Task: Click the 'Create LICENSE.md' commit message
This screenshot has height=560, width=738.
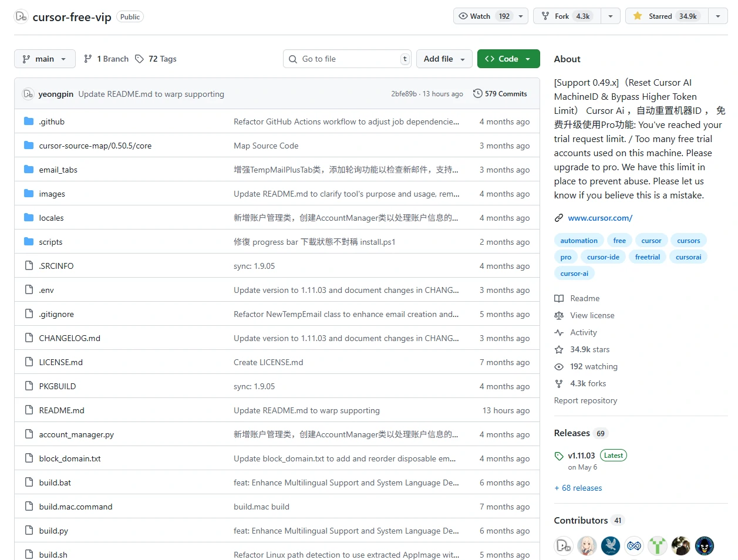Action: (268, 362)
